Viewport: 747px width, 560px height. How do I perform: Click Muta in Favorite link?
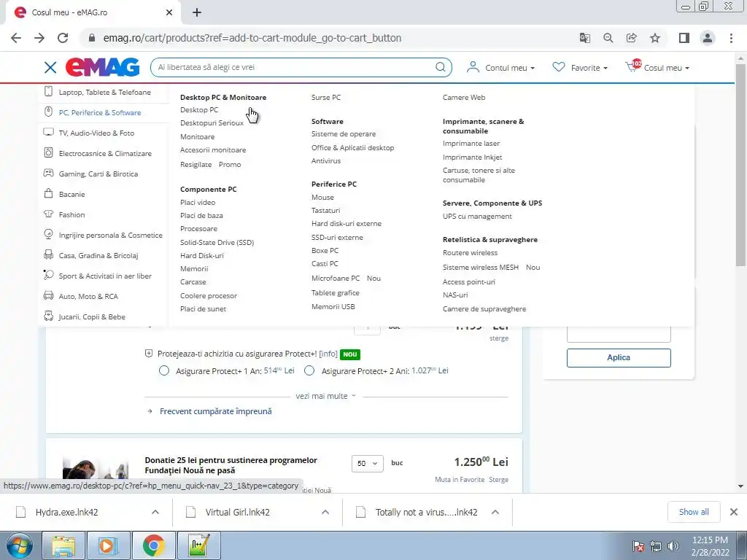click(x=460, y=480)
